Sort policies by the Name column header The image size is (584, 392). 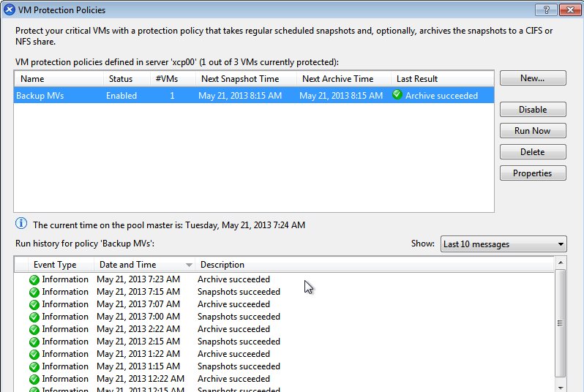point(59,79)
